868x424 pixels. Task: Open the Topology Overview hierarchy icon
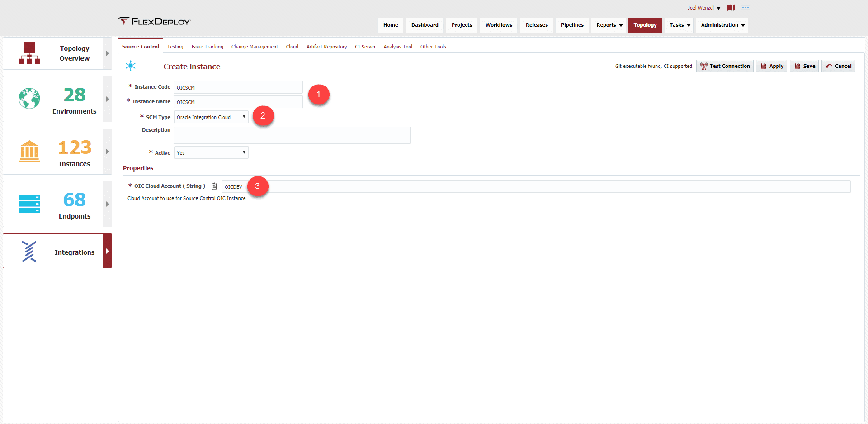[x=29, y=53]
